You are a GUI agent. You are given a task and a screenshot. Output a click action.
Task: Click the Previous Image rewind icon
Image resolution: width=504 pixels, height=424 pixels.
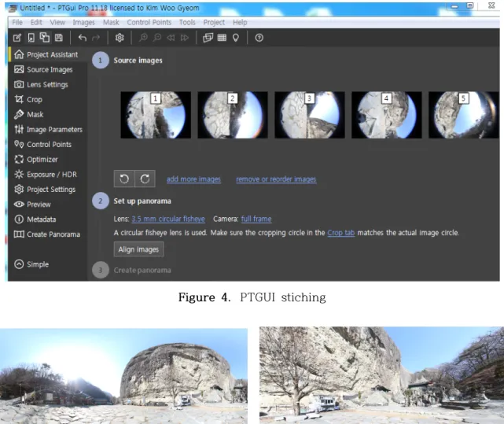[x=171, y=38]
